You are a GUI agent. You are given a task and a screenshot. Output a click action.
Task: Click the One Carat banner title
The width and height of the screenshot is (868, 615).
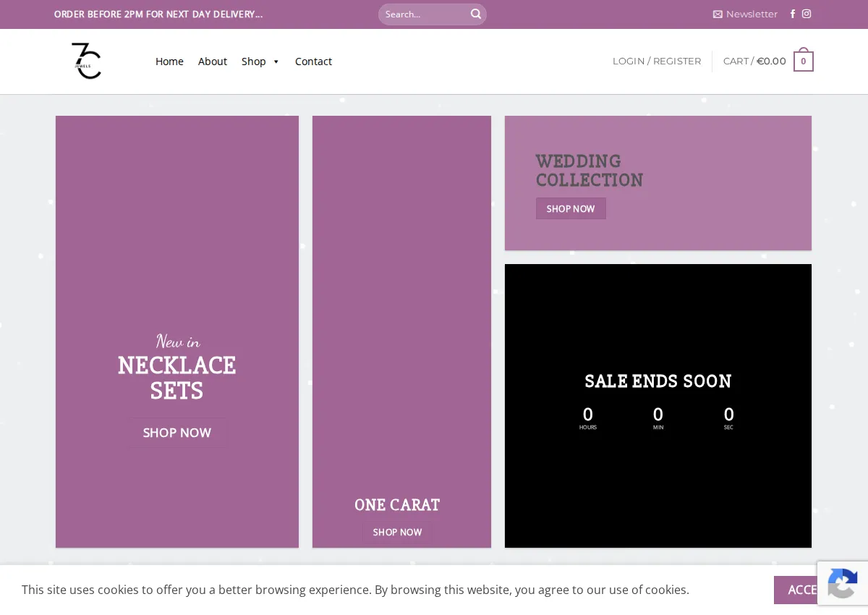[x=397, y=505]
